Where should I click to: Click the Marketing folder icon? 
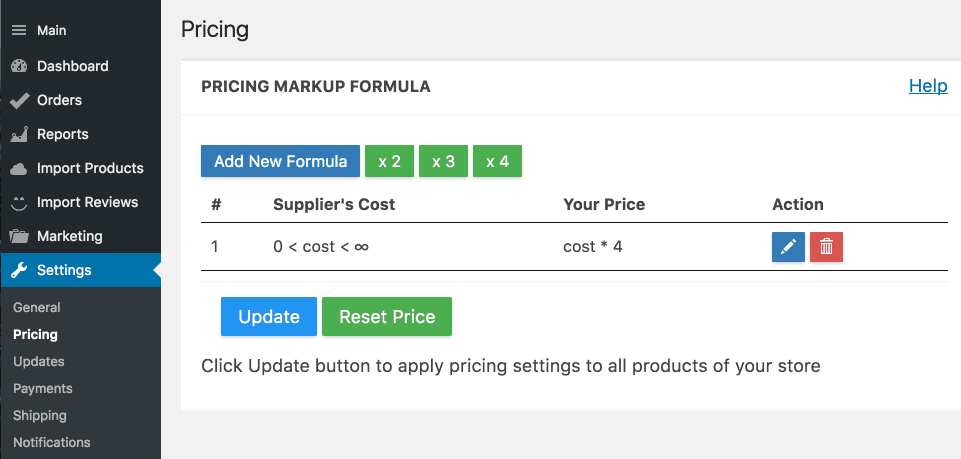click(x=19, y=236)
